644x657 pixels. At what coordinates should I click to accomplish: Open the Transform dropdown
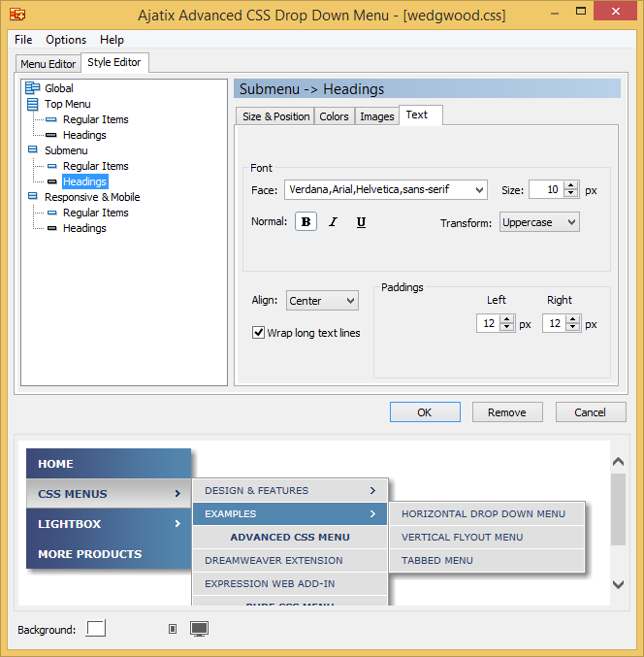click(x=571, y=222)
